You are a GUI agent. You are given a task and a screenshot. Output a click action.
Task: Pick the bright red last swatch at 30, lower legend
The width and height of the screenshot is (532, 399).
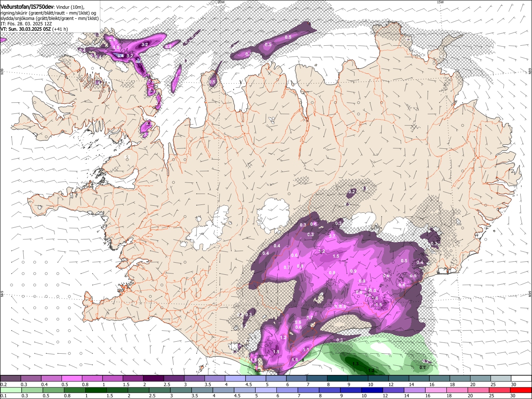[x=521, y=390]
